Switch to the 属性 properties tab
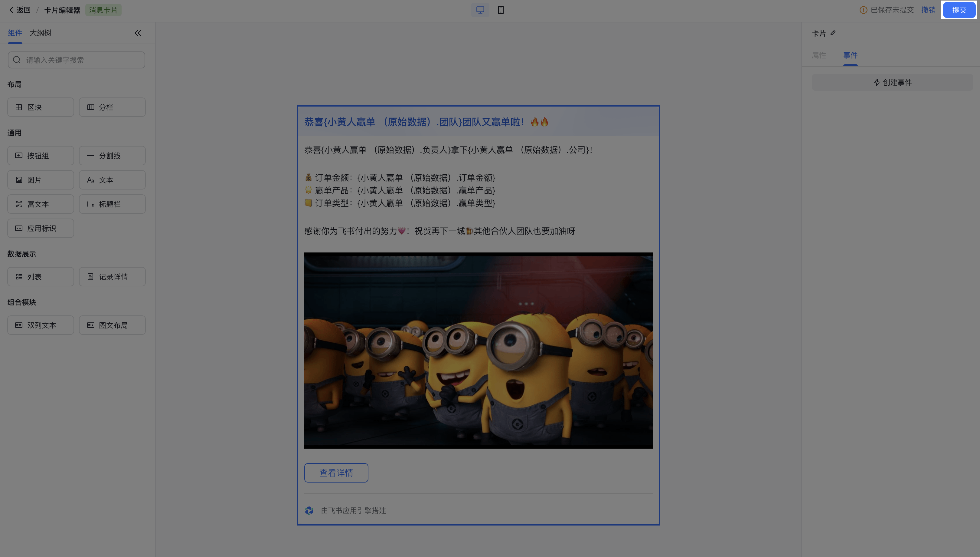Viewport: 980px width, 557px height. (x=819, y=55)
